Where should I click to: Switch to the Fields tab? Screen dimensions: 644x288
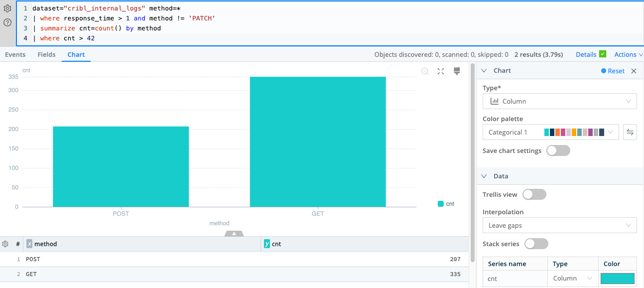tap(46, 54)
